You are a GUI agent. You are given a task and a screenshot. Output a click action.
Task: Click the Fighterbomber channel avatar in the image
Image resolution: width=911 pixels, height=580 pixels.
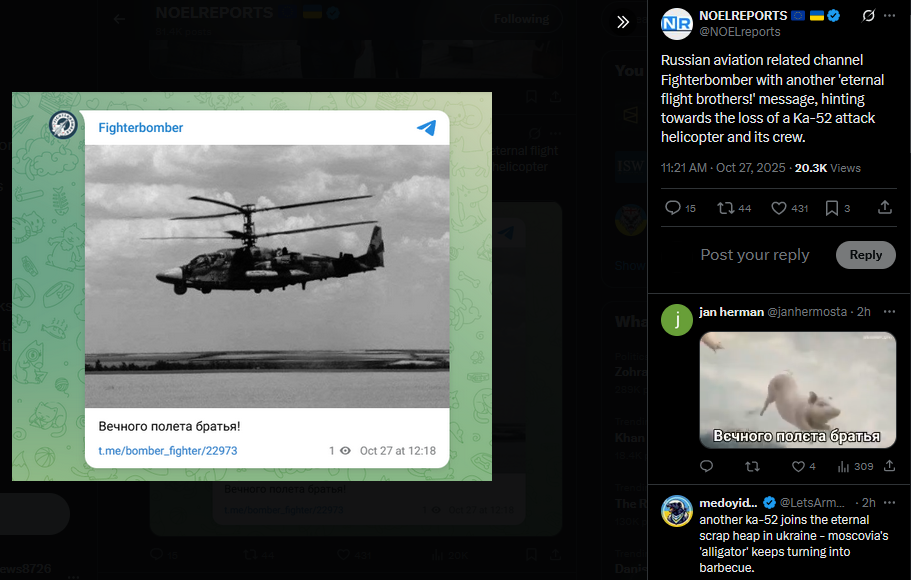tap(63, 124)
